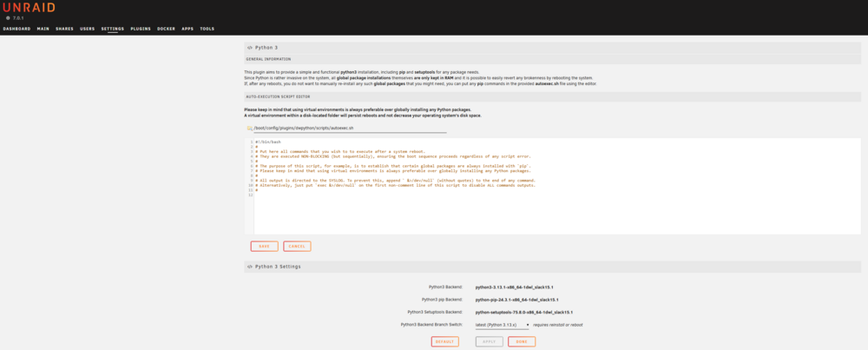
Task: Open the Plugins page
Action: click(x=141, y=29)
